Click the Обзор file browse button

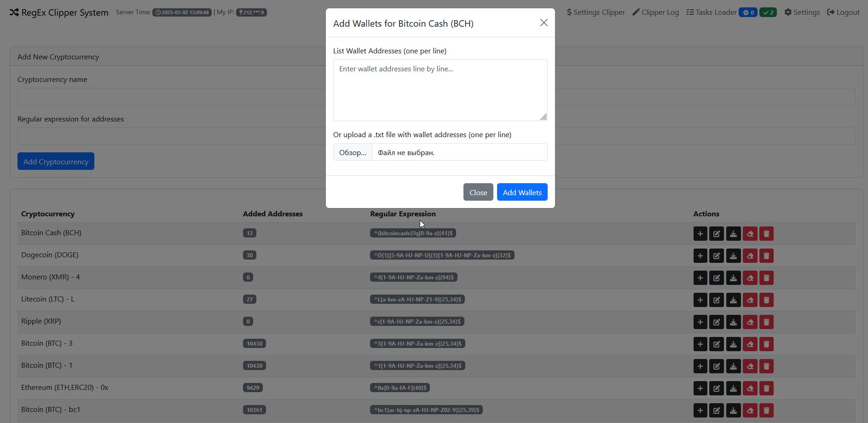coord(353,152)
